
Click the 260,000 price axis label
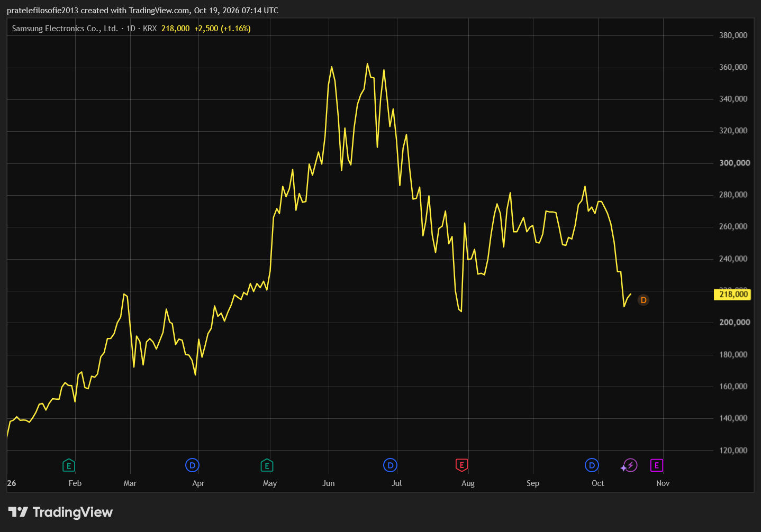pyautogui.click(x=733, y=226)
